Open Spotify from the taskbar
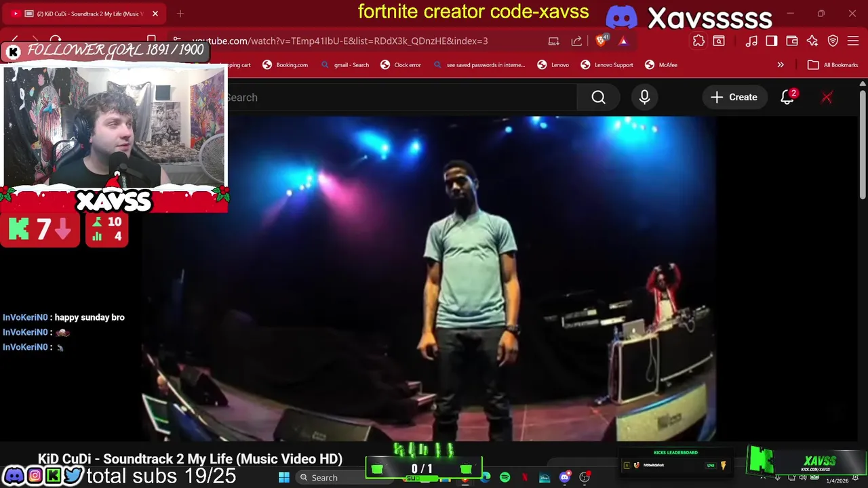Image resolution: width=868 pixels, height=488 pixels. pyautogui.click(x=505, y=478)
